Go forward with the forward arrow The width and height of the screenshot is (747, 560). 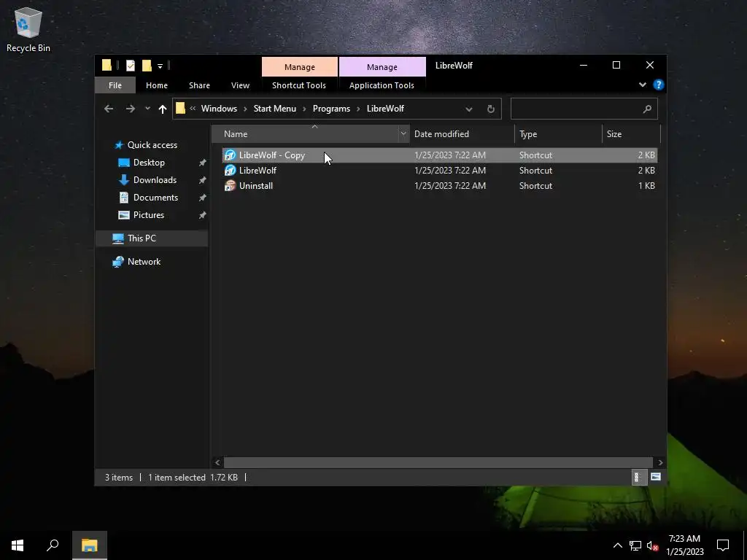(130, 109)
